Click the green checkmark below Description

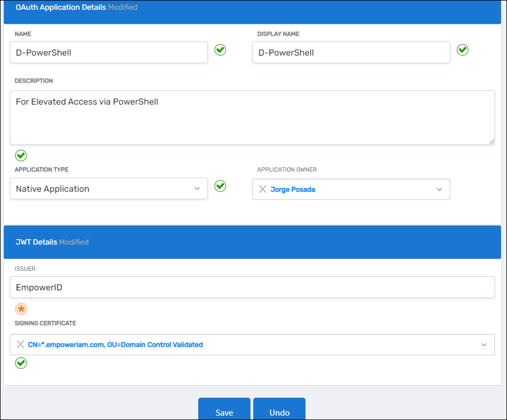pos(21,156)
